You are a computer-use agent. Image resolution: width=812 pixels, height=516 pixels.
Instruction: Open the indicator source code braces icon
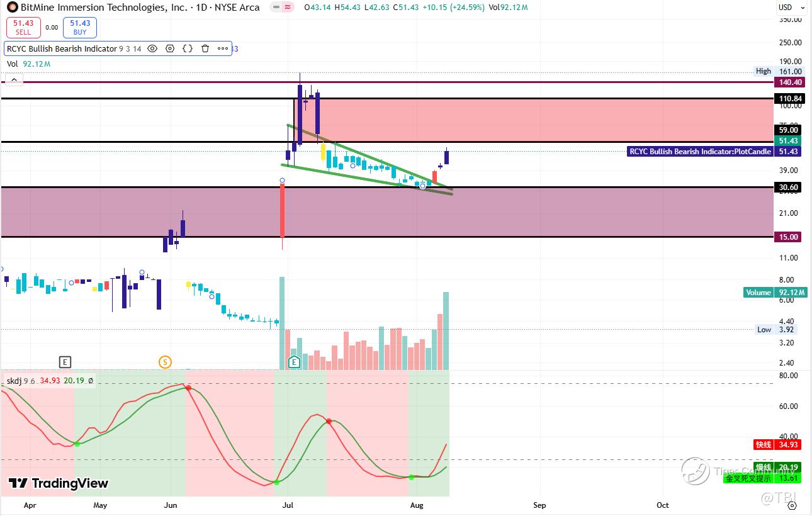coord(188,48)
